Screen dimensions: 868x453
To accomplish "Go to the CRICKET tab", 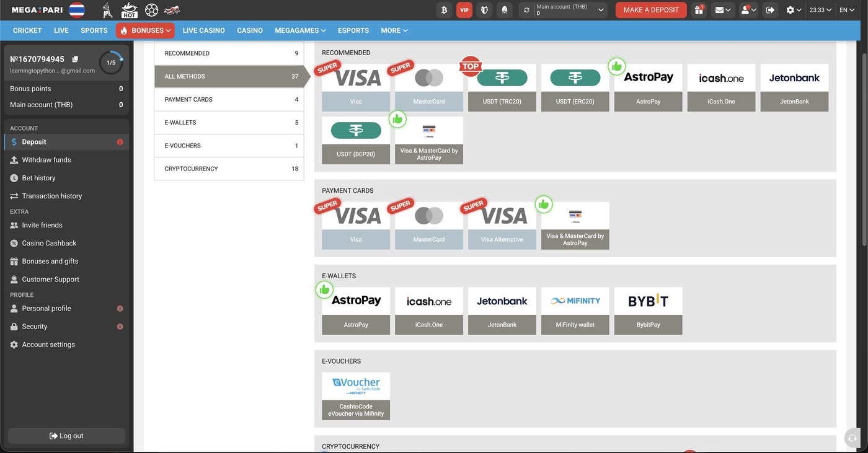I will point(27,30).
